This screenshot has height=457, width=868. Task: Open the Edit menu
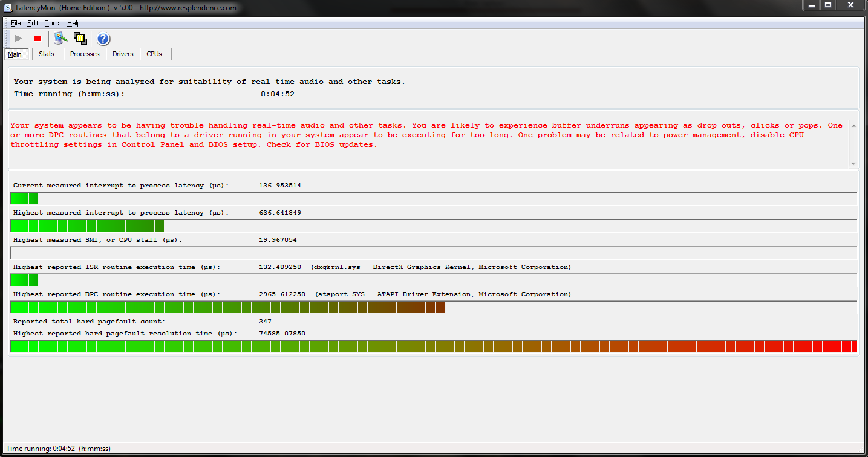33,23
